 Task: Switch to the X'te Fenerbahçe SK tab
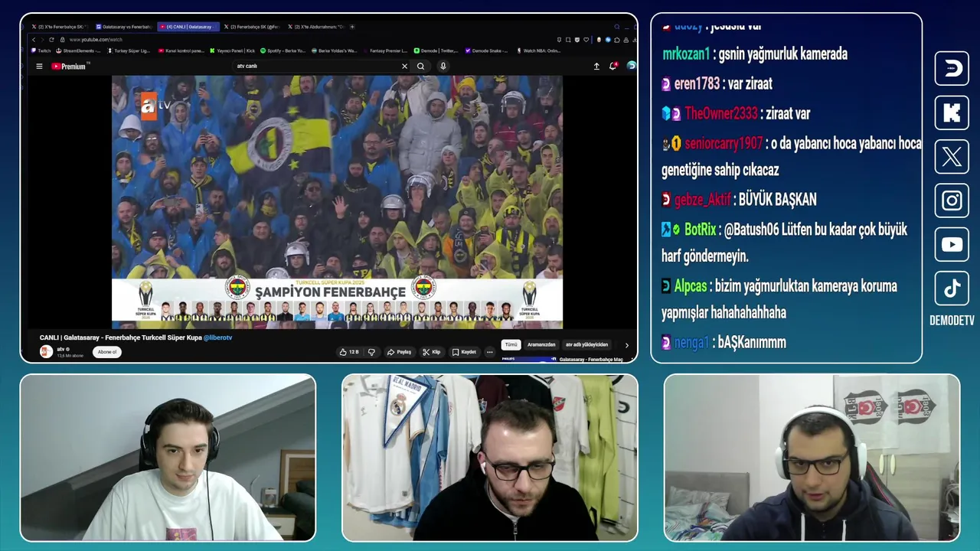tap(60, 27)
